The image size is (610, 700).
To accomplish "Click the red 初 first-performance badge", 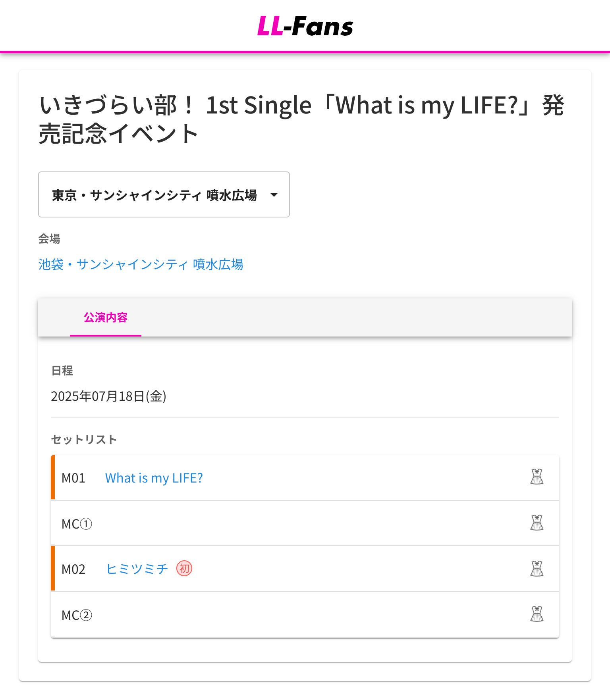I will (x=184, y=569).
